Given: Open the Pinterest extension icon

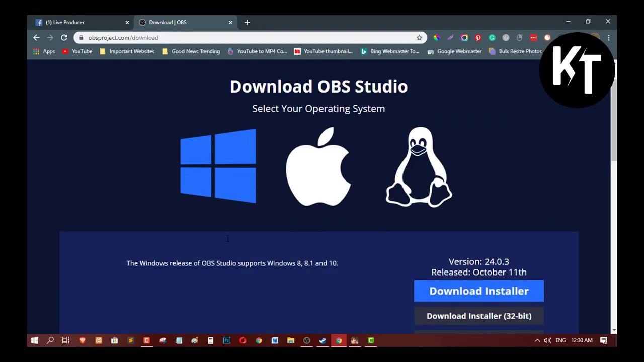Looking at the screenshot, I should [x=478, y=38].
